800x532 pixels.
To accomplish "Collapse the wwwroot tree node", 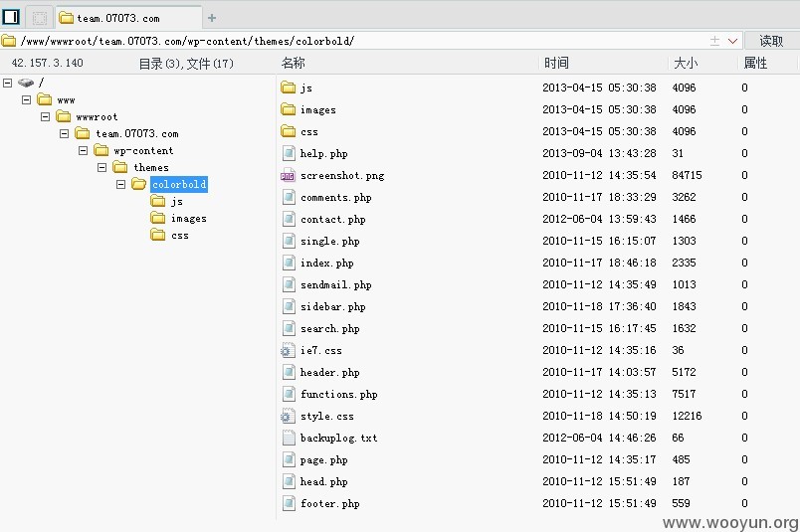I will coord(46,116).
